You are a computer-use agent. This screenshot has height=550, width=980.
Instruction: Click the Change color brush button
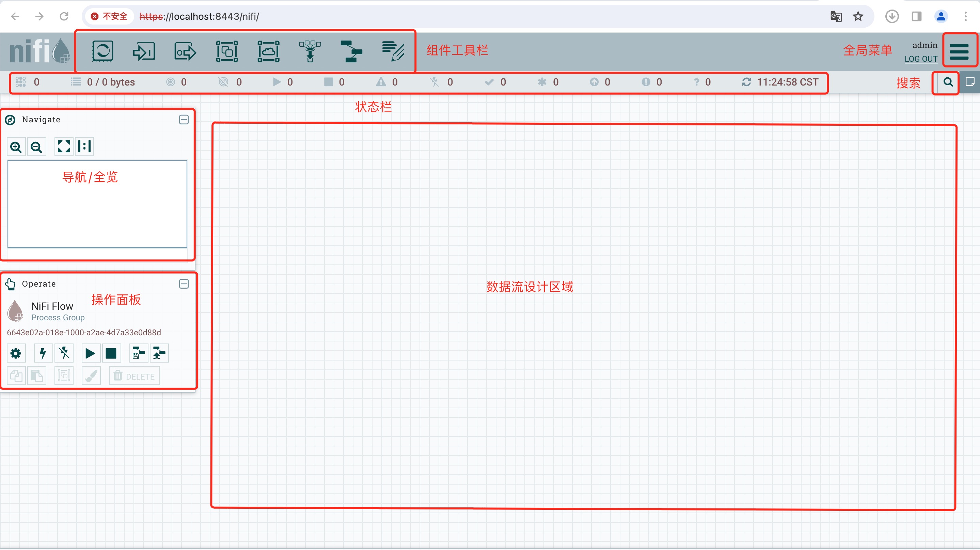[91, 376]
